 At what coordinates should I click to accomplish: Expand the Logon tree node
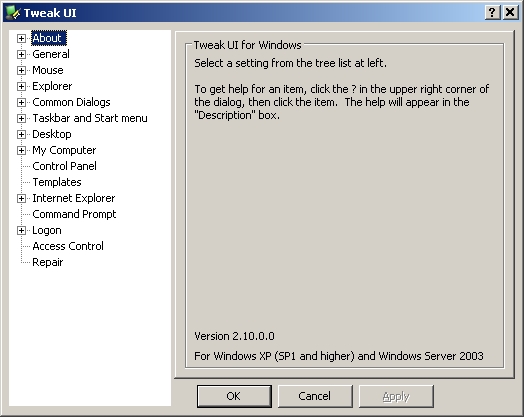[21, 231]
